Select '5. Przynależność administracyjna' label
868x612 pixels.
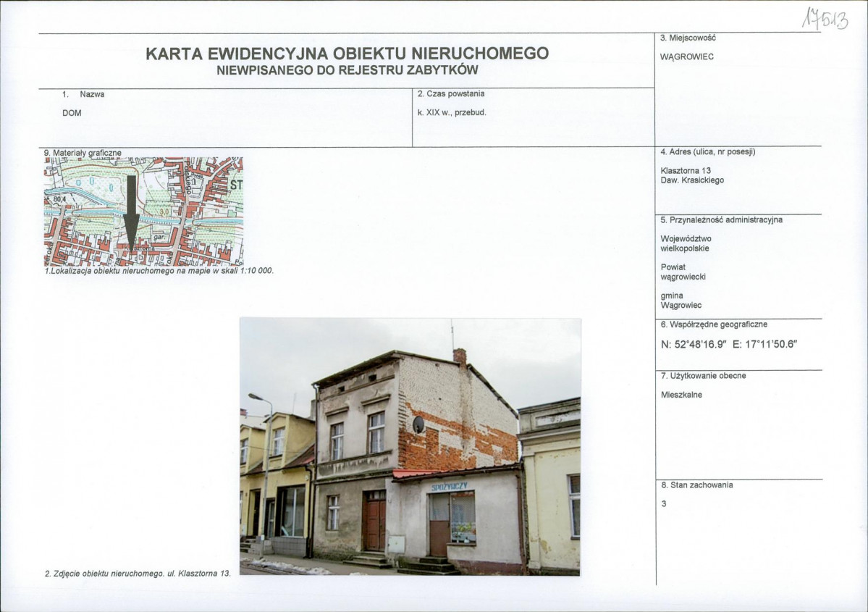point(721,220)
